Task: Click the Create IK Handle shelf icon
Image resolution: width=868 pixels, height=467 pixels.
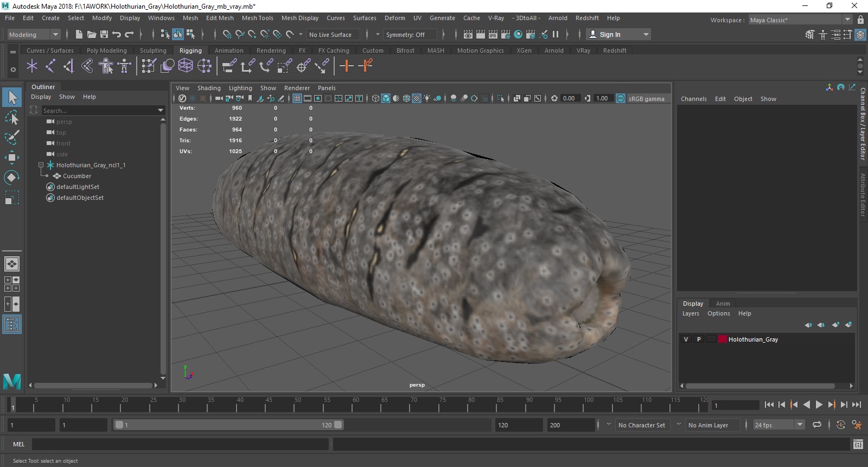Action: [x=69, y=66]
